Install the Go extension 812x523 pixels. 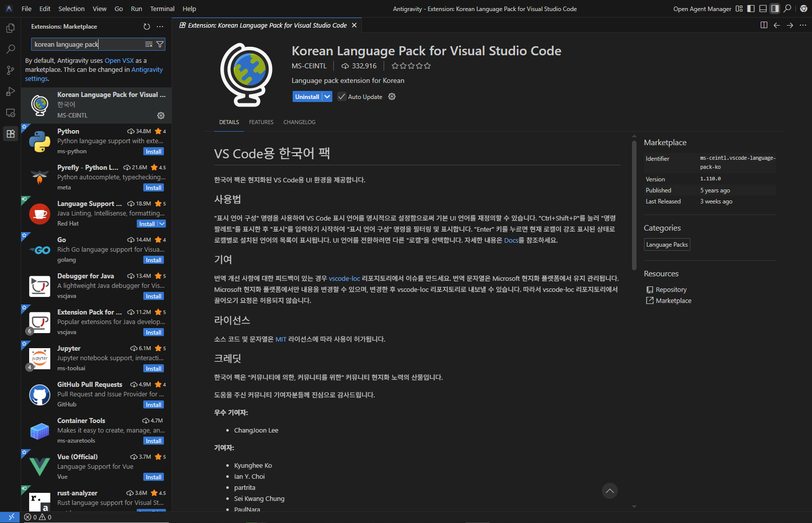point(154,260)
